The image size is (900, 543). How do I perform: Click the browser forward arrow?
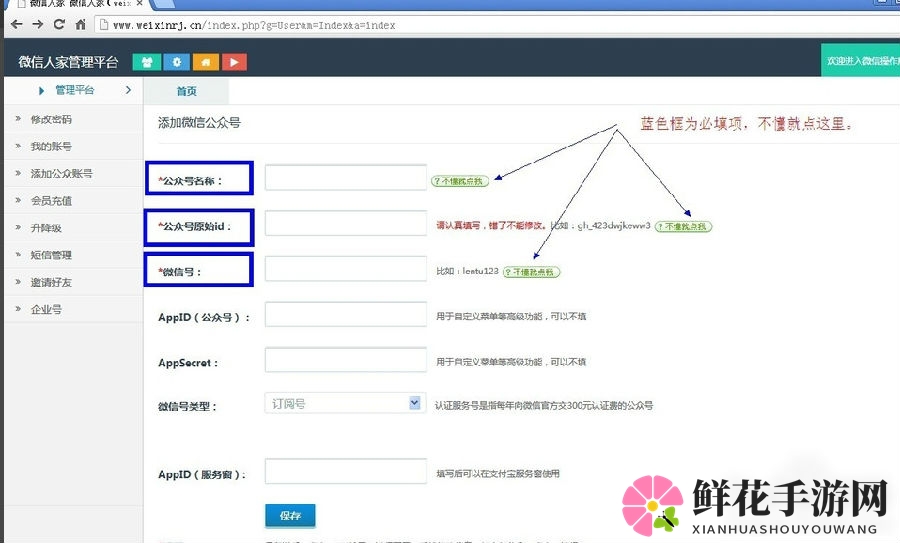click(x=38, y=25)
